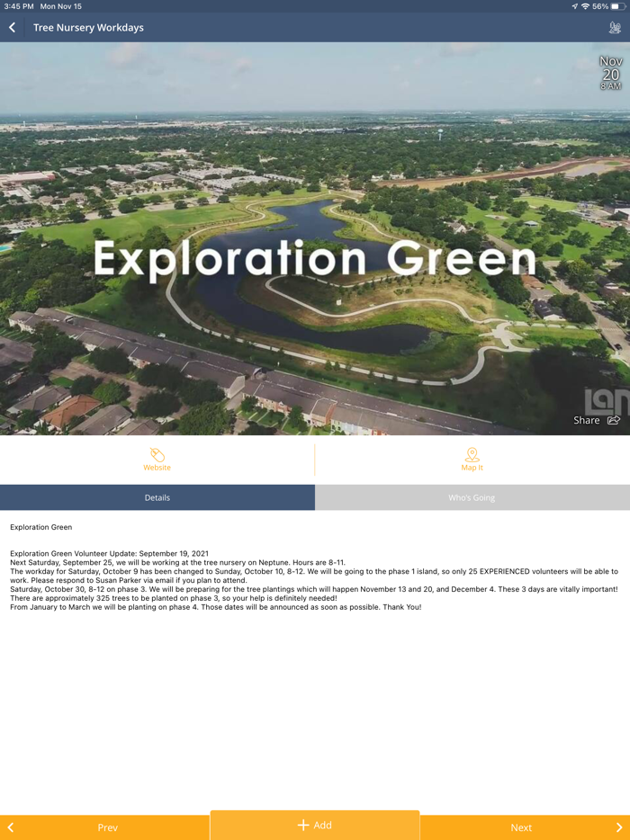Tap the Share label on image
The image size is (630, 840).
click(587, 420)
